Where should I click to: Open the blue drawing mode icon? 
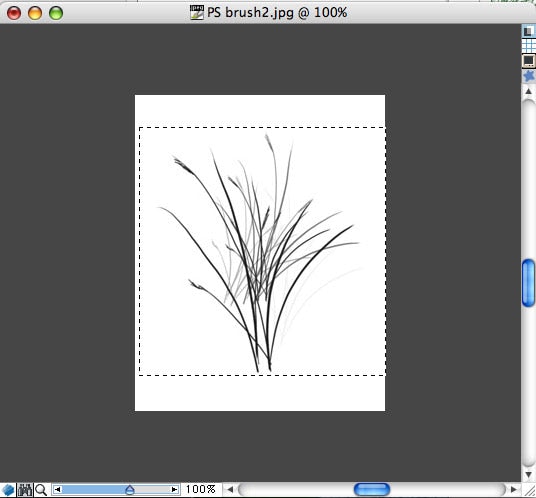coord(8,490)
